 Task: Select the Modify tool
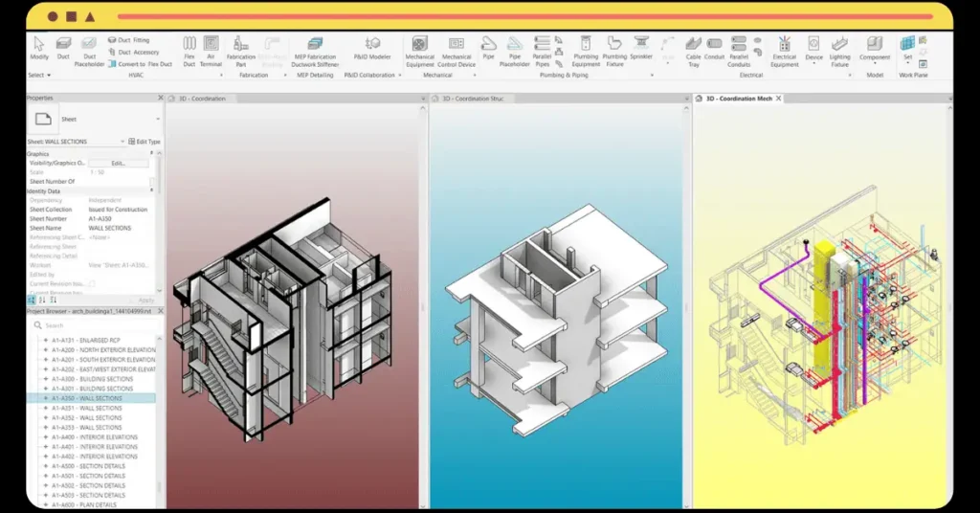[38, 48]
